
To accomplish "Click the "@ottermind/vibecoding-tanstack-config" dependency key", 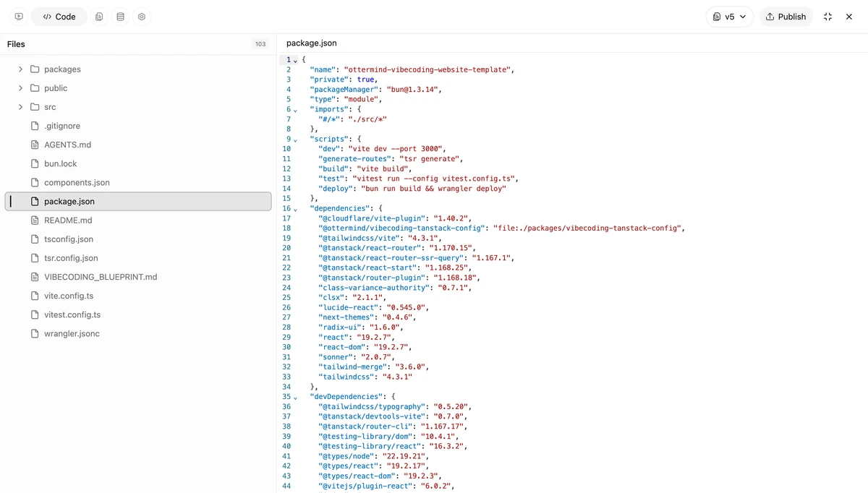I will (401, 228).
